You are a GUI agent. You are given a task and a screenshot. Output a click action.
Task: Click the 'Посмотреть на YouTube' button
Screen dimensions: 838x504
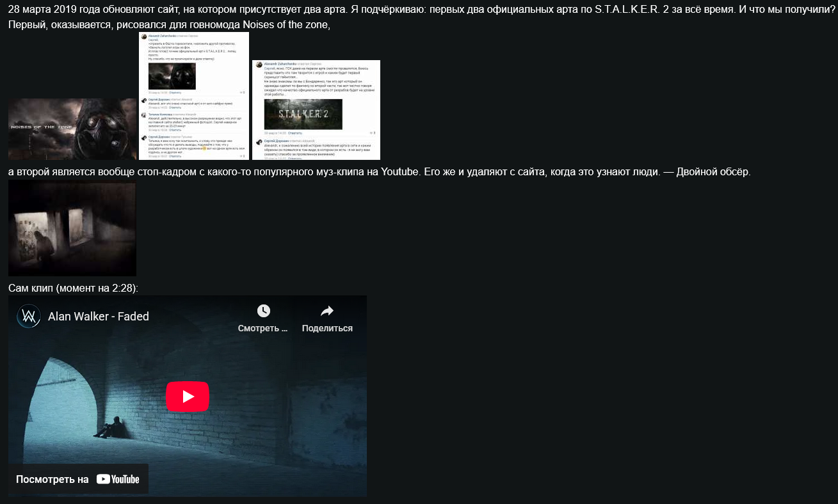click(x=78, y=479)
